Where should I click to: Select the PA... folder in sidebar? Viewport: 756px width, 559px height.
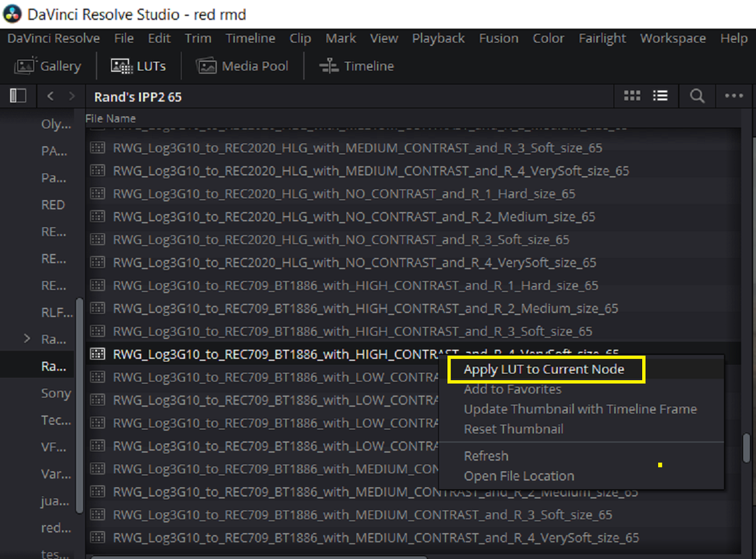pyautogui.click(x=54, y=151)
